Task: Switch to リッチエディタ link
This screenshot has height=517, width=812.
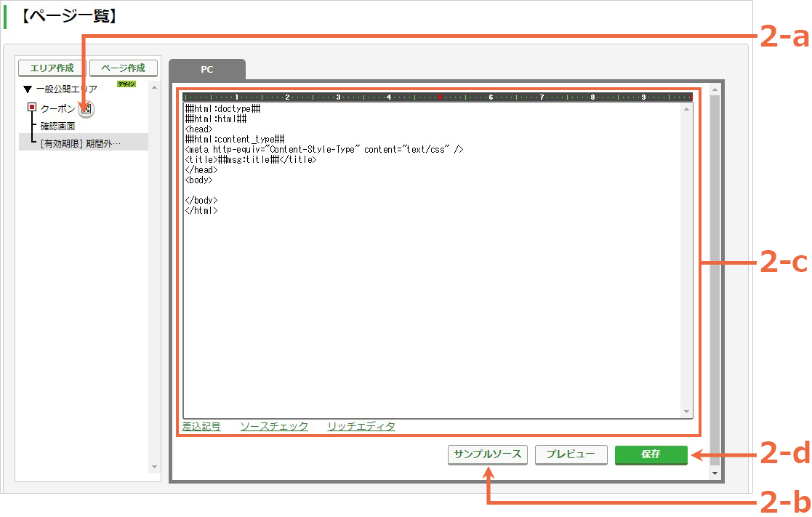Action: pos(361,426)
